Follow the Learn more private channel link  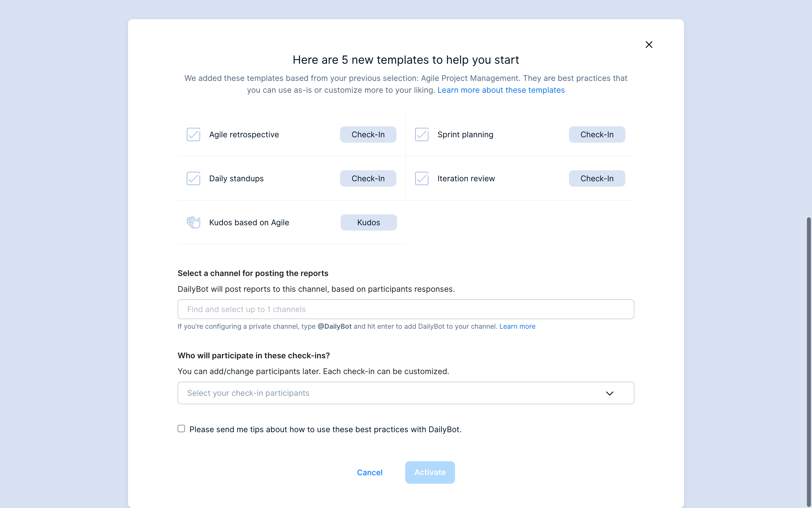[517, 326]
